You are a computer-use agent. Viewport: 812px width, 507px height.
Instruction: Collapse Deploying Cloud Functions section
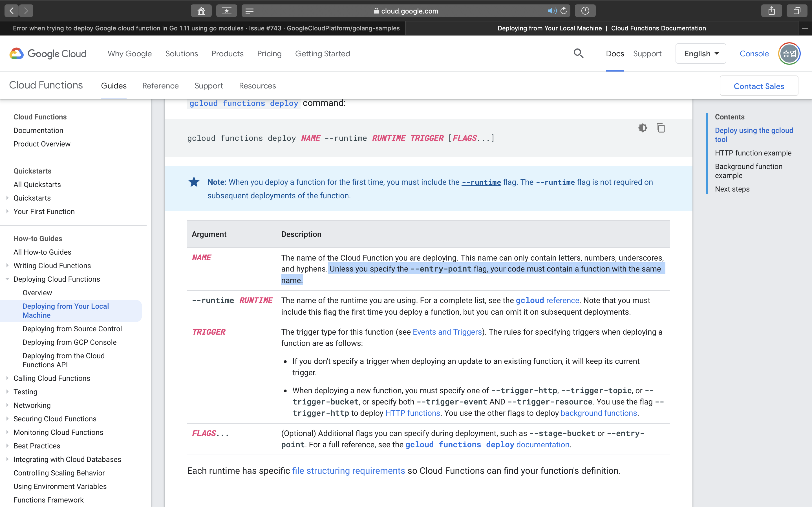(7, 279)
